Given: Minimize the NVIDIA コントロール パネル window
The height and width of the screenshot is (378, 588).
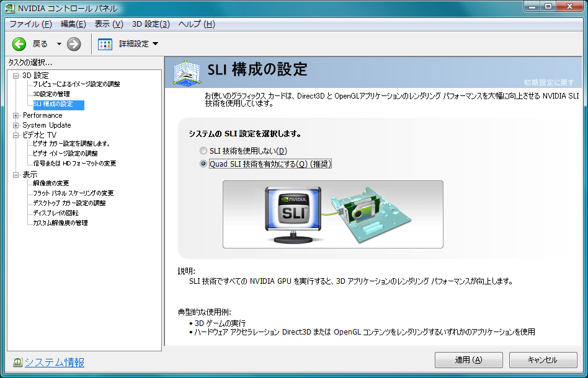Looking at the screenshot, I should (x=532, y=6).
